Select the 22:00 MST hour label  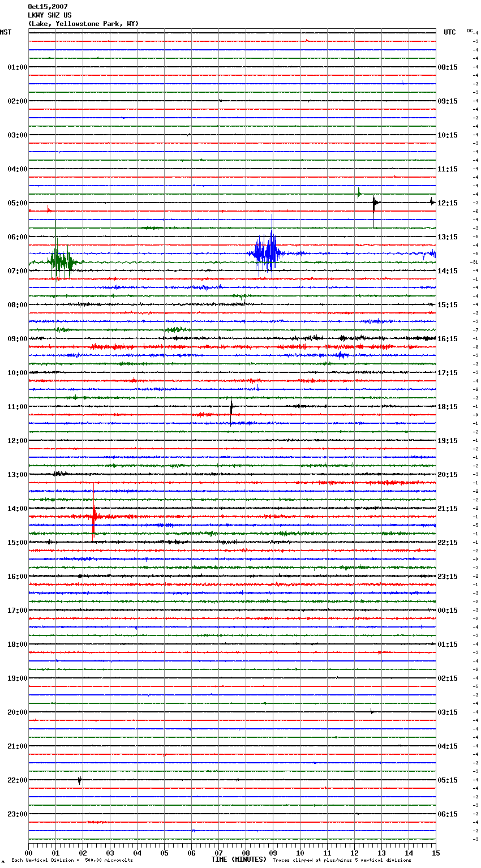click(x=17, y=780)
